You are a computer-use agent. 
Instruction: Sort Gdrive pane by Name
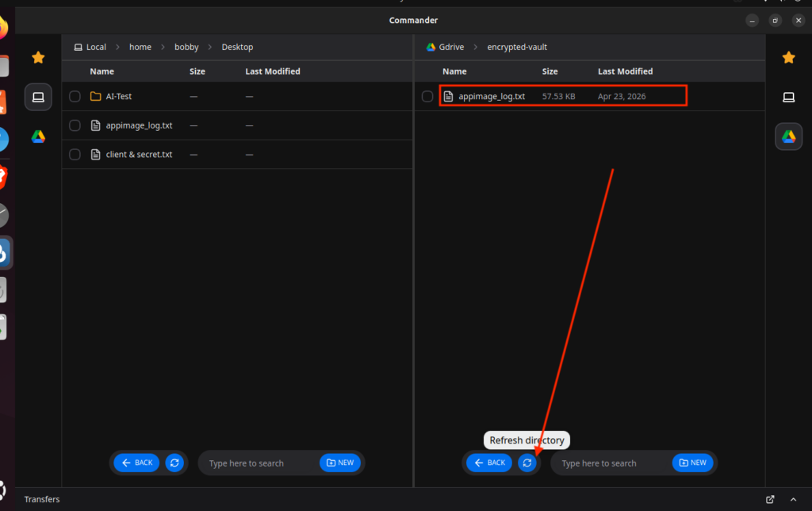click(x=454, y=71)
